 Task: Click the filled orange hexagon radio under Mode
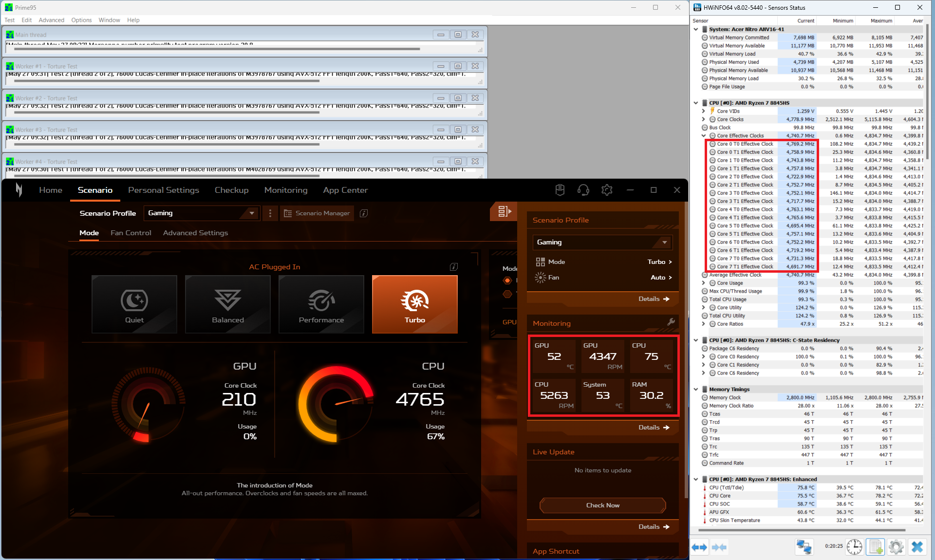pos(507,280)
